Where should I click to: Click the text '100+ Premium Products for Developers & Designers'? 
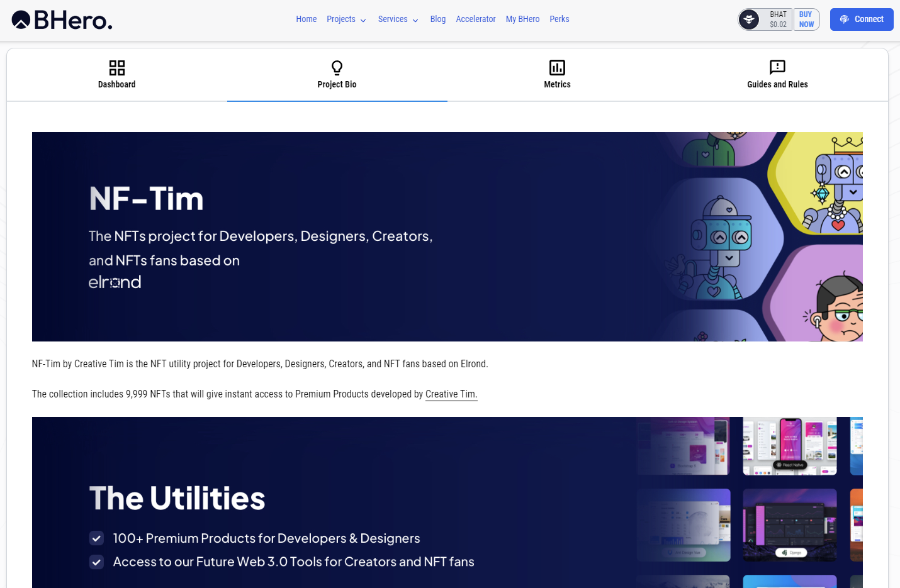point(267,538)
